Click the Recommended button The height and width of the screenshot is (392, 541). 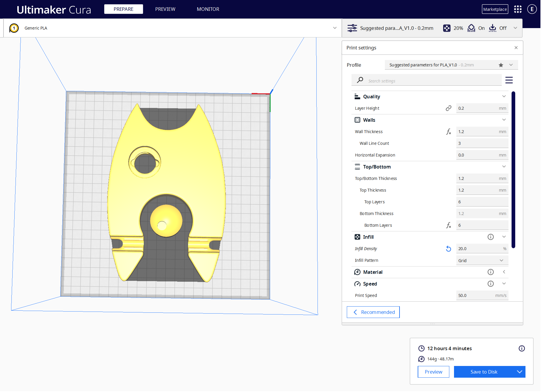tap(373, 312)
